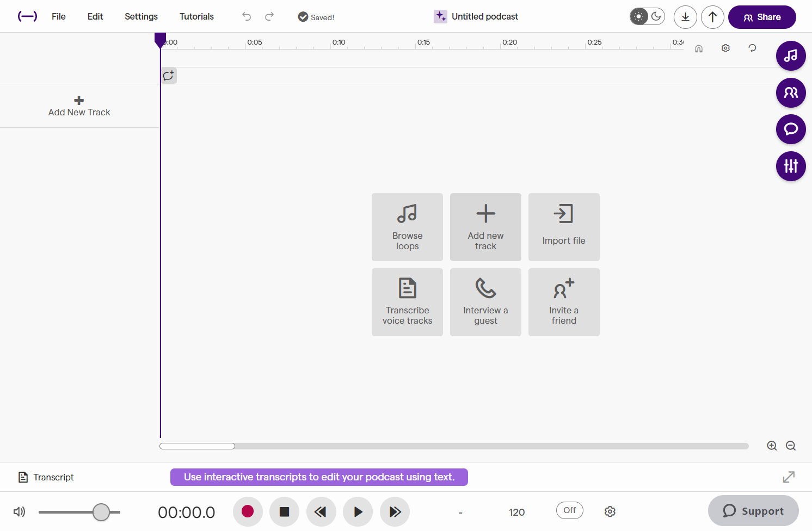Screen dimensions: 812x531
Task: Open the loops library music-note button
Action: [791, 55]
